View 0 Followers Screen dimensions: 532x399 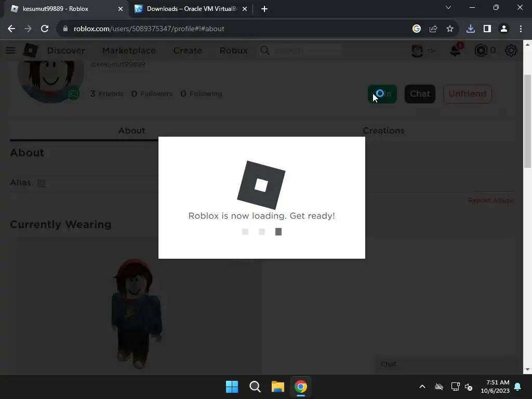152,94
